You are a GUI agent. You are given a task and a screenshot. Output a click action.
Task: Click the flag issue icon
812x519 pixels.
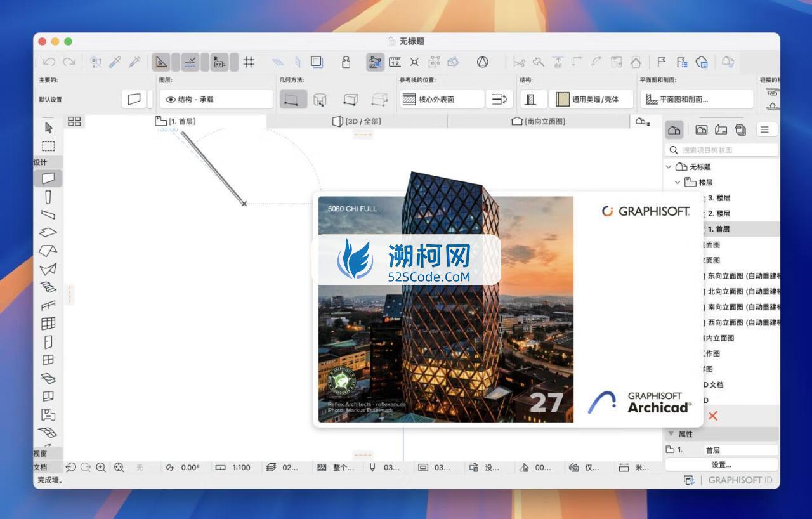[x=662, y=62]
